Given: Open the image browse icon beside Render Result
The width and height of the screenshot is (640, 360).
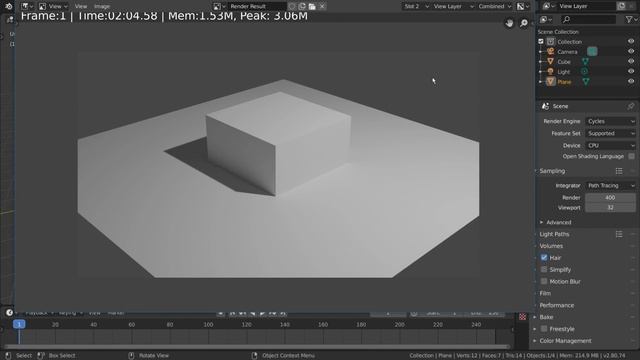Looking at the screenshot, I should tap(220, 6).
